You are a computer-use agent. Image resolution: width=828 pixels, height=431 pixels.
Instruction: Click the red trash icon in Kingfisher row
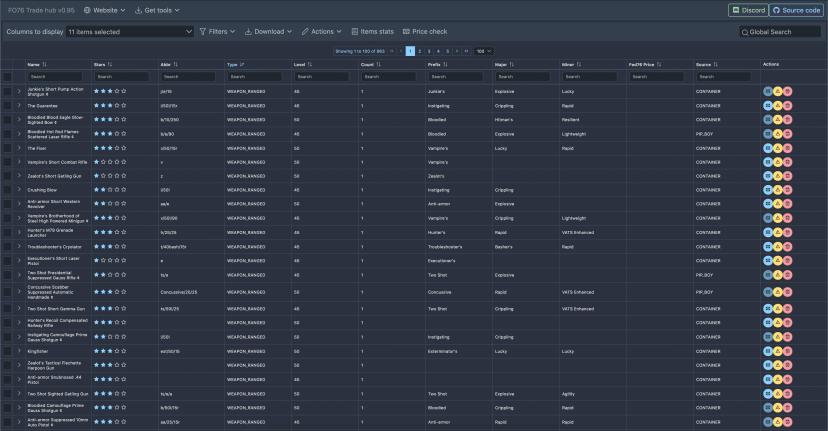point(787,352)
